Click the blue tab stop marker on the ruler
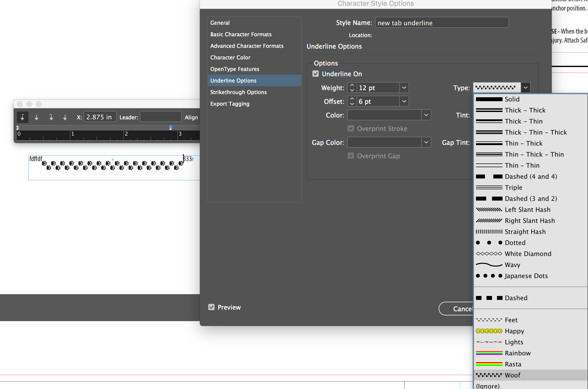This screenshot has height=389, width=588. click(x=170, y=128)
